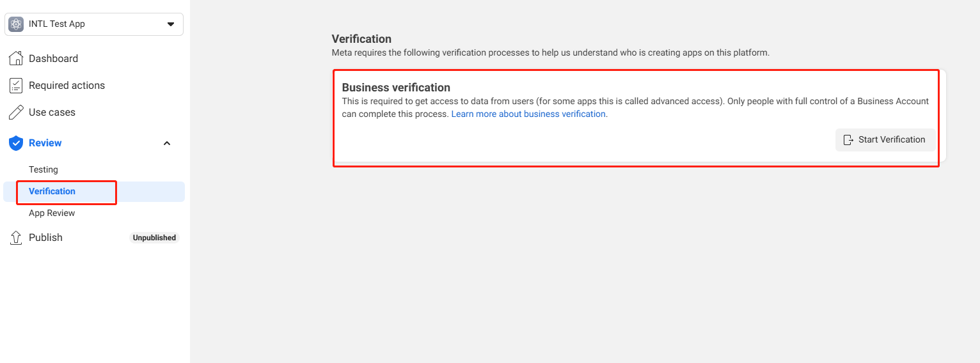This screenshot has width=980, height=363.
Task: Go to Required actions in sidebar
Action: (x=67, y=86)
